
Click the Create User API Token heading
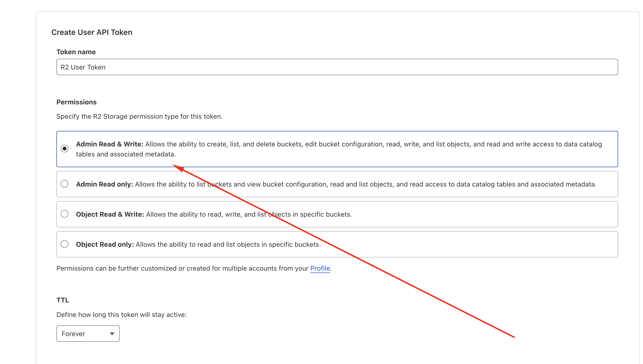92,32
